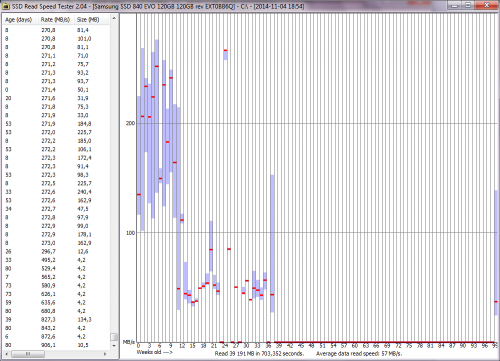Select the row with rate 495,2
This screenshot has height=361, width=500.
56,260
